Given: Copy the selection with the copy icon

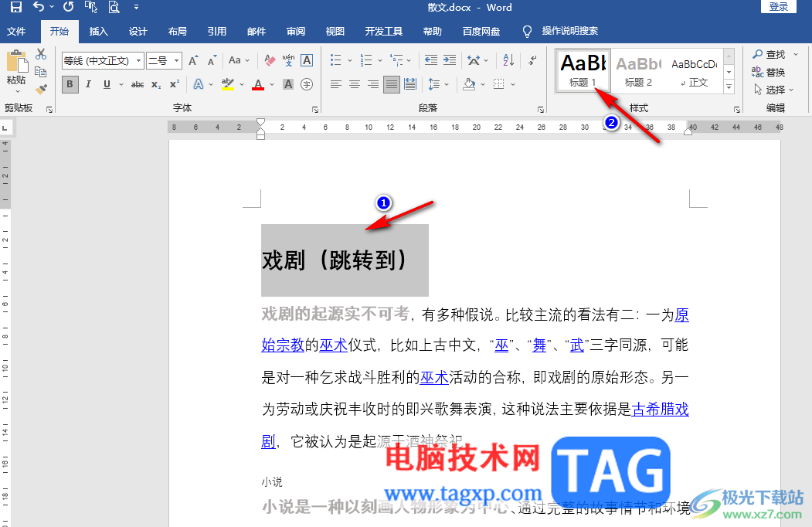Looking at the screenshot, I should tap(41, 72).
